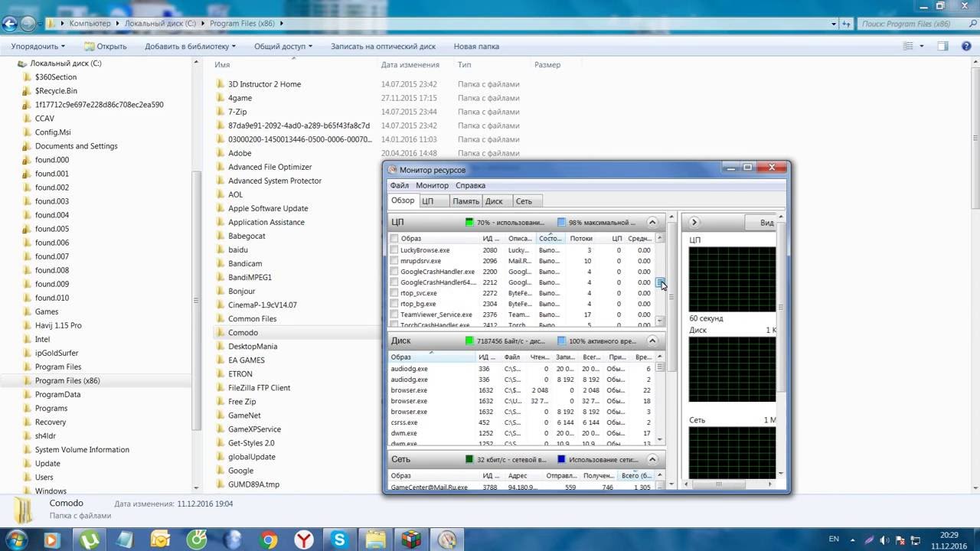Click the blue maximum frequency indicator
980x551 pixels.
(x=561, y=223)
